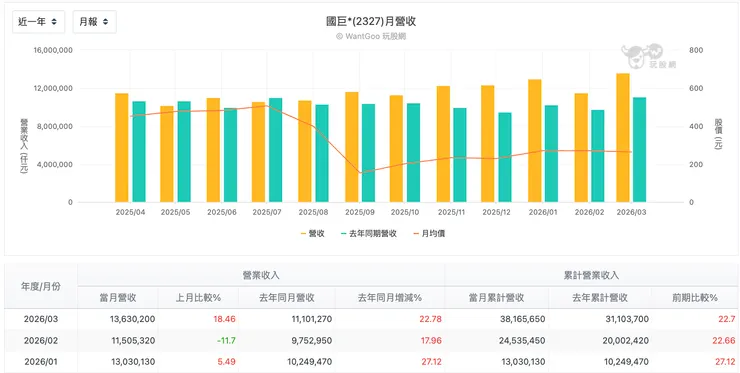Click the 2025/09 low point on price line
The height and width of the screenshot is (373, 740).
(361, 173)
